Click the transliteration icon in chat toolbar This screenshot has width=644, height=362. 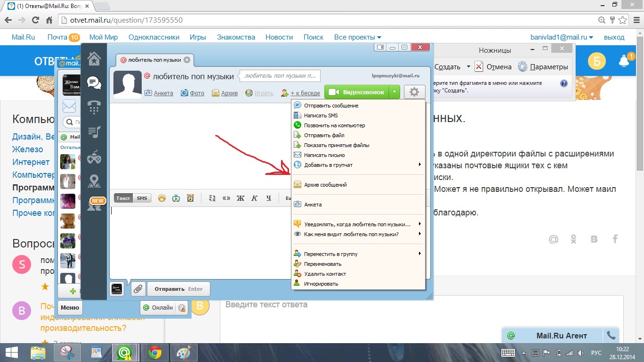pyautogui.click(x=212, y=198)
